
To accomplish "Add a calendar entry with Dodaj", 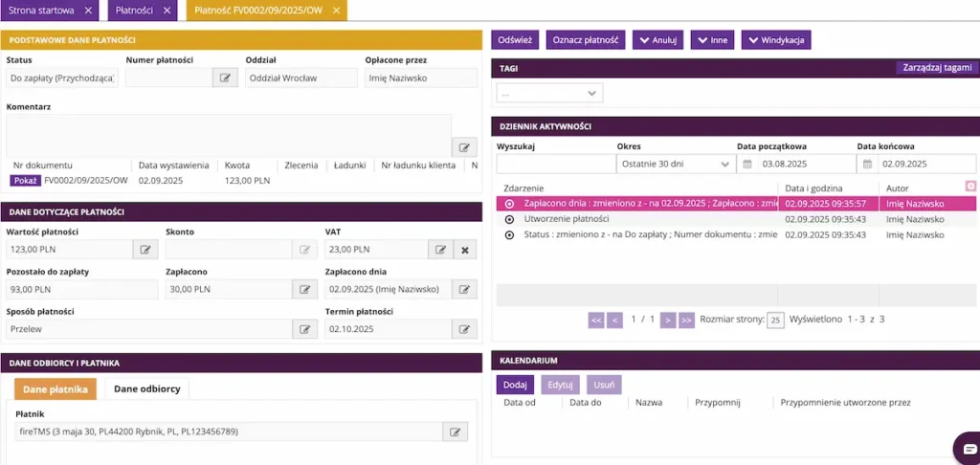I will tap(515, 385).
